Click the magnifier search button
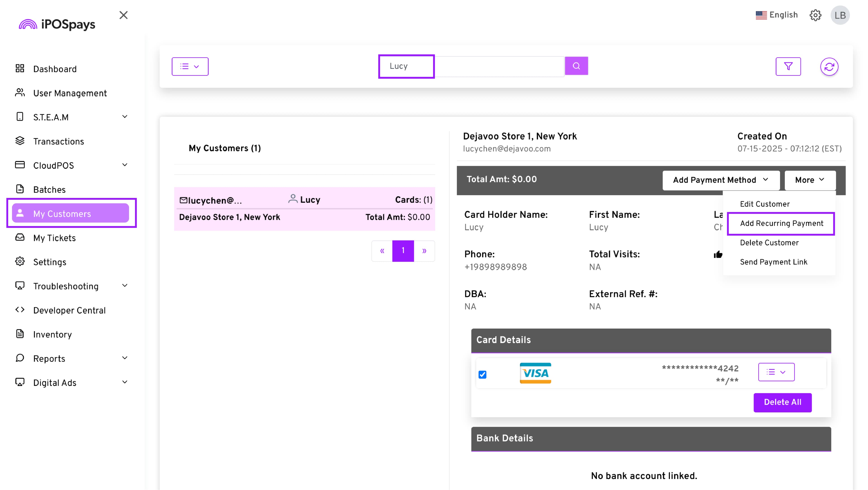This screenshot has height=490, width=868. [576, 66]
